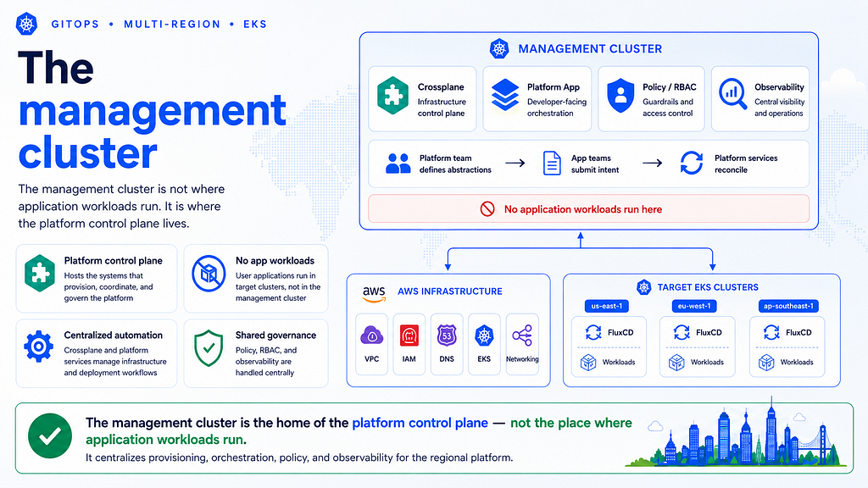Click the Target EKS Clusters Kubernetes icon

pyautogui.click(x=644, y=287)
